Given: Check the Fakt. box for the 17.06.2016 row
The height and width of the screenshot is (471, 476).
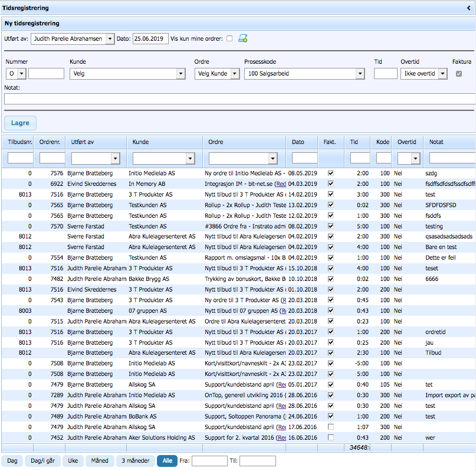Looking at the screenshot, I should tap(330, 427).
